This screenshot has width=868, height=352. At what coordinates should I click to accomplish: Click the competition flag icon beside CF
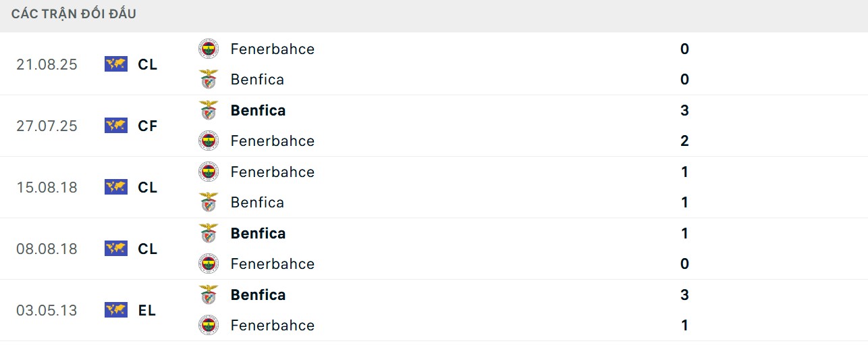pyautogui.click(x=116, y=126)
